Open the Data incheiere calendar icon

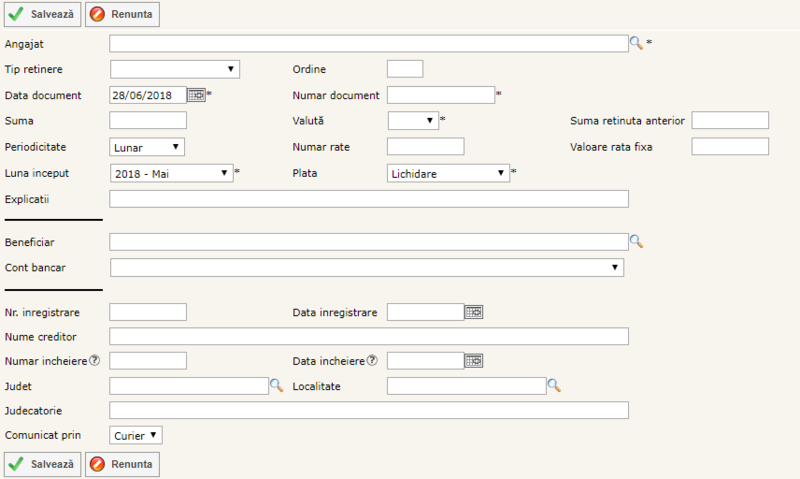click(474, 360)
